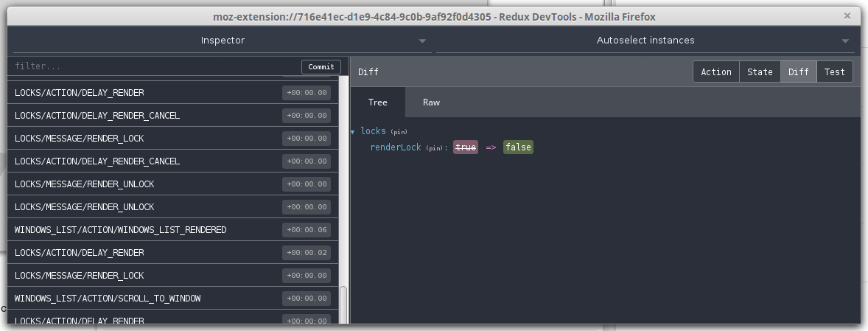Switch to the Action view button
This screenshot has height=331, width=868.
[x=715, y=72]
